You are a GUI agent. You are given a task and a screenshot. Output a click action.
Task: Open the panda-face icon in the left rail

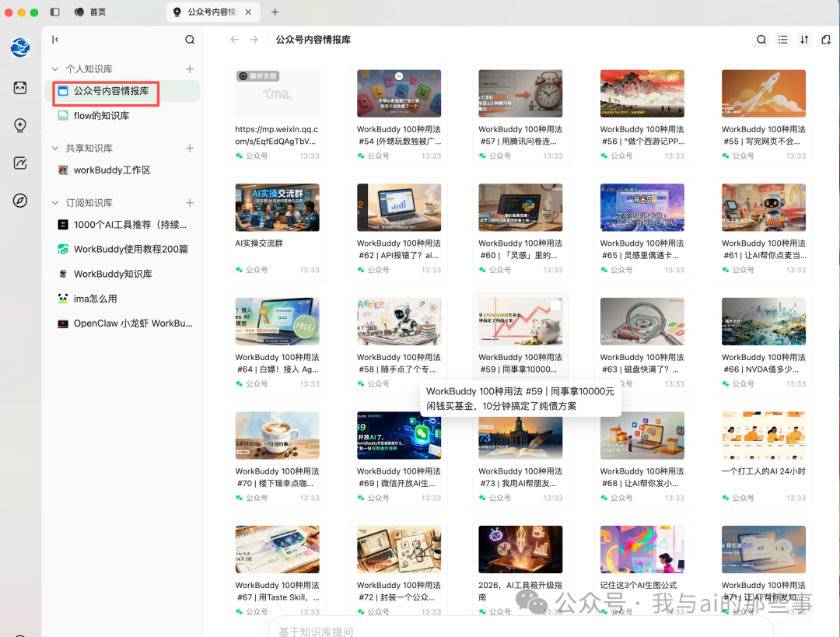coord(19,88)
